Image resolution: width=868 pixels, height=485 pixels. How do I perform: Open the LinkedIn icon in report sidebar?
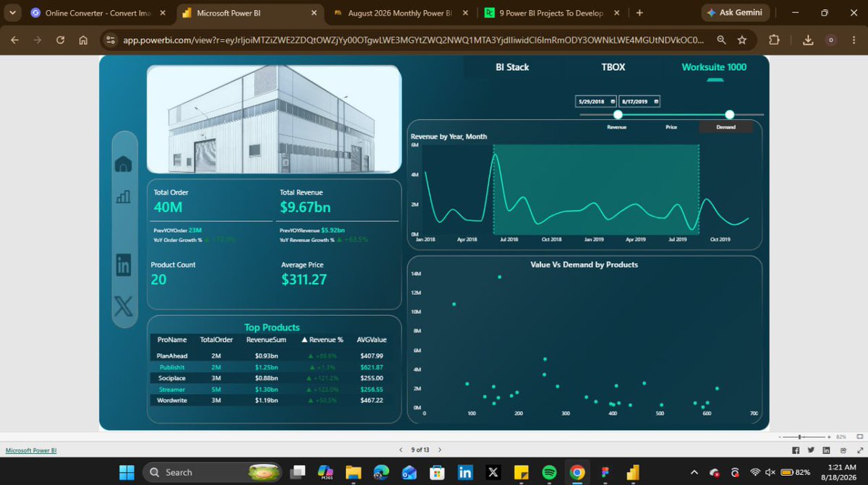point(124,265)
